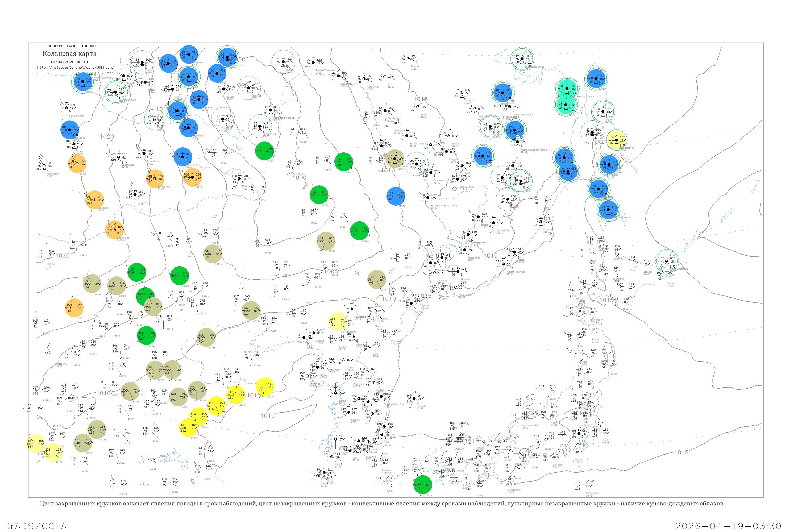Screen dimensions: 798x532
Task: Click the 19/04/2026 00 UTC date text
Action: (70, 62)
